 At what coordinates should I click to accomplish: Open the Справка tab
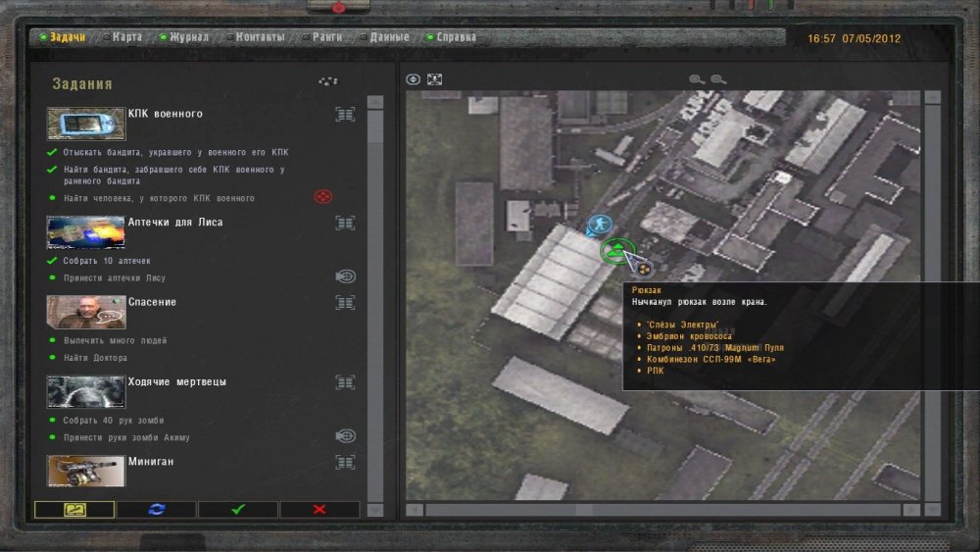(451, 37)
